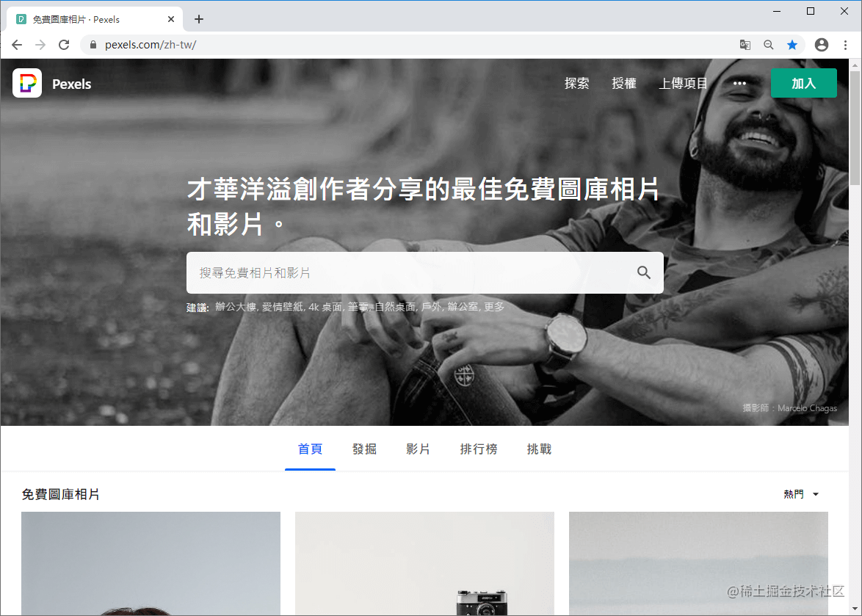Screen dimensions: 862x616
Task: Open Chrome's three-dot menu
Action: click(x=846, y=45)
